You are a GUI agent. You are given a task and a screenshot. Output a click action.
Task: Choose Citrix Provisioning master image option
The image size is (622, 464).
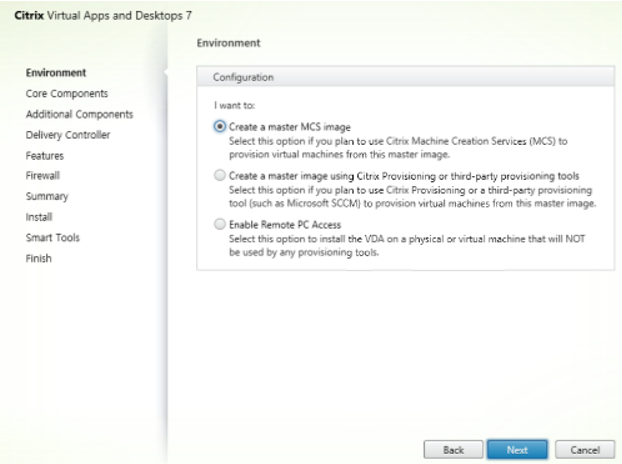(x=220, y=175)
